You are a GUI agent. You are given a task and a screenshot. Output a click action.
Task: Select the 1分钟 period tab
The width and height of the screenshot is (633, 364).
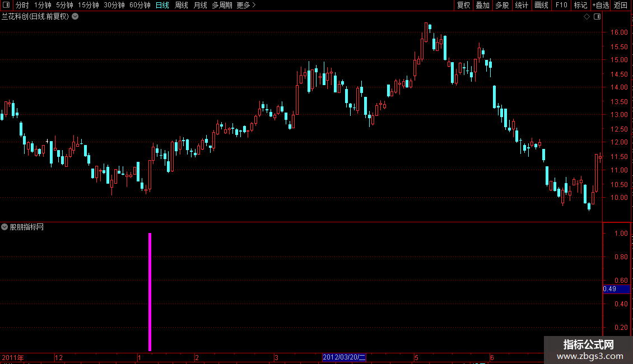pyautogui.click(x=43, y=5)
